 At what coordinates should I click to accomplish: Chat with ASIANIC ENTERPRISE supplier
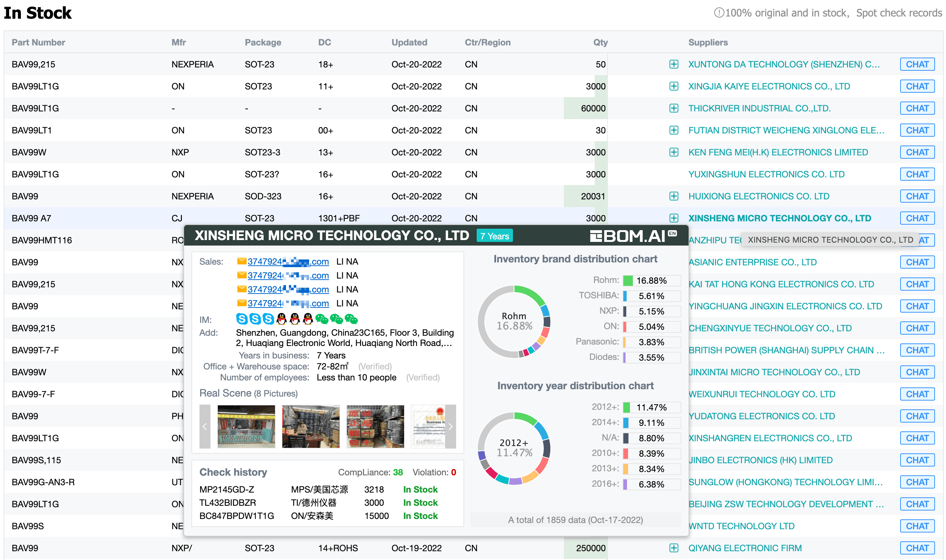(917, 262)
